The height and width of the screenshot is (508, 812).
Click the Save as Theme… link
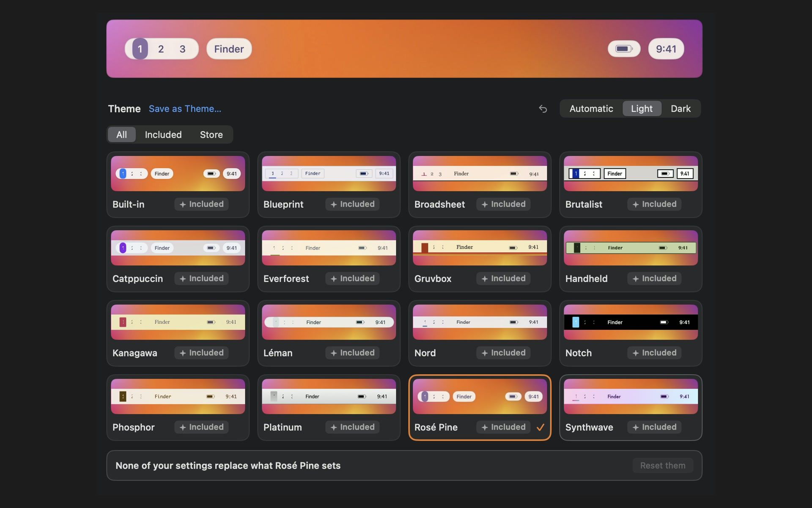click(x=185, y=109)
